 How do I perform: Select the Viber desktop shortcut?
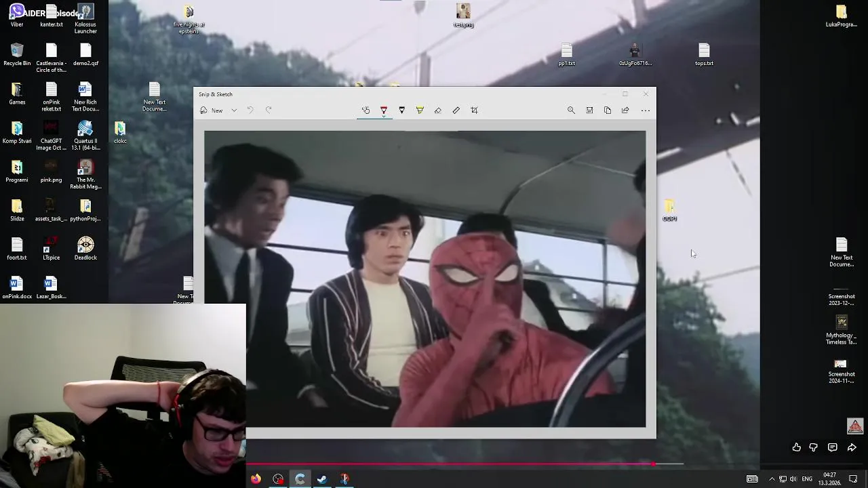17,16
